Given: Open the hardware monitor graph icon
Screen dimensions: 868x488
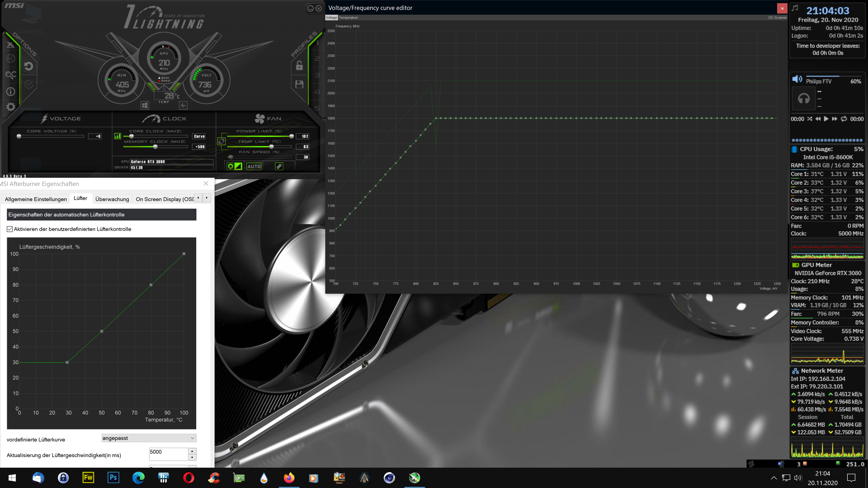Looking at the screenshot, I should click(183, 106).
